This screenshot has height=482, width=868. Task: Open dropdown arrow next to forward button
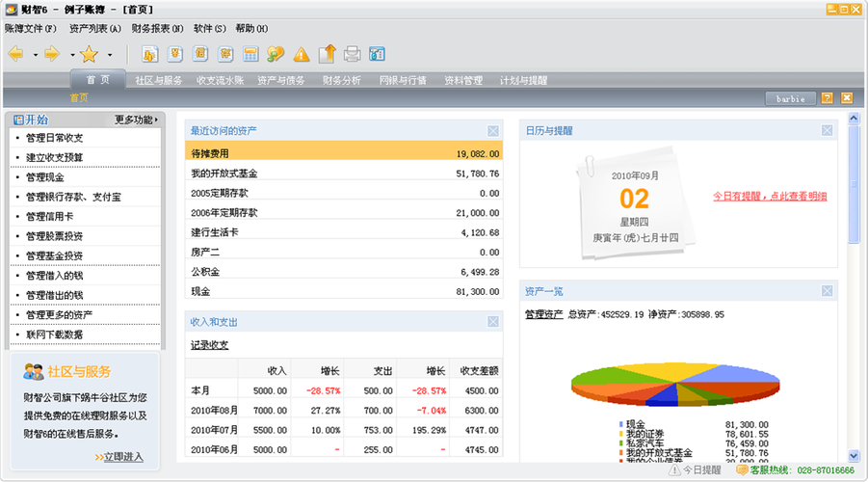70,55
